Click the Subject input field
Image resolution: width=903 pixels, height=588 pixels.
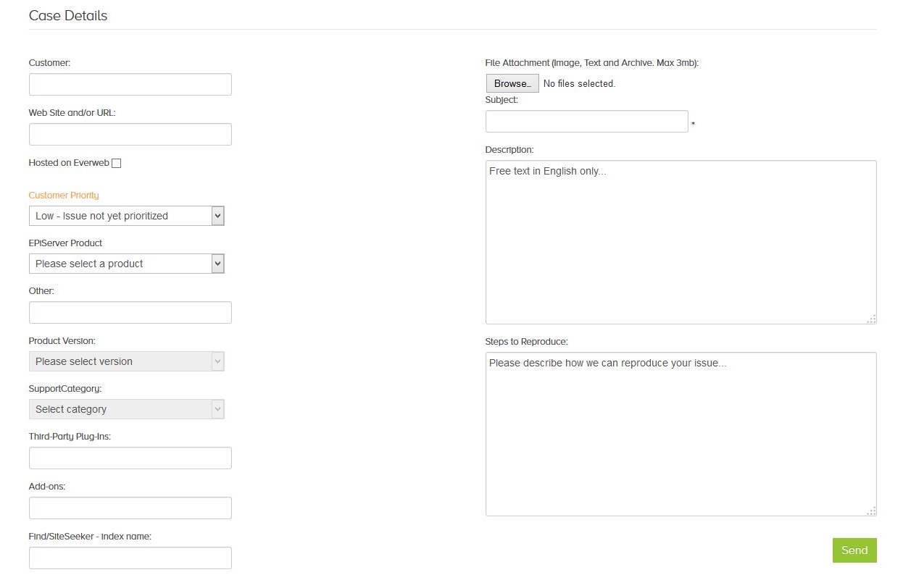[586, 121]
